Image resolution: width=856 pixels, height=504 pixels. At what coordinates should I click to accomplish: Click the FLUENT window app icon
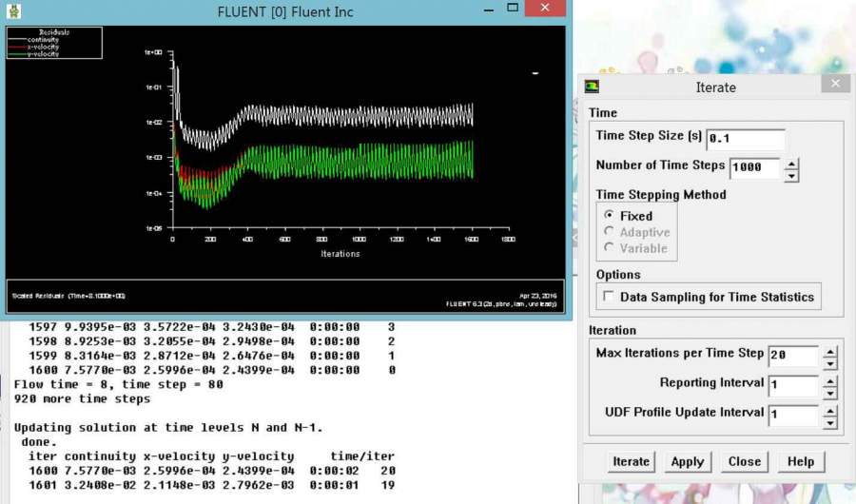coord(13,10)
